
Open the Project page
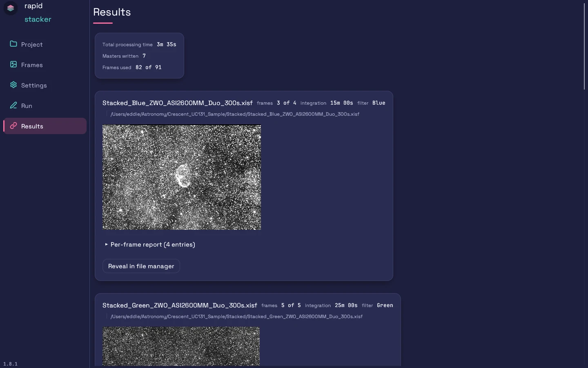coord(45,44)
